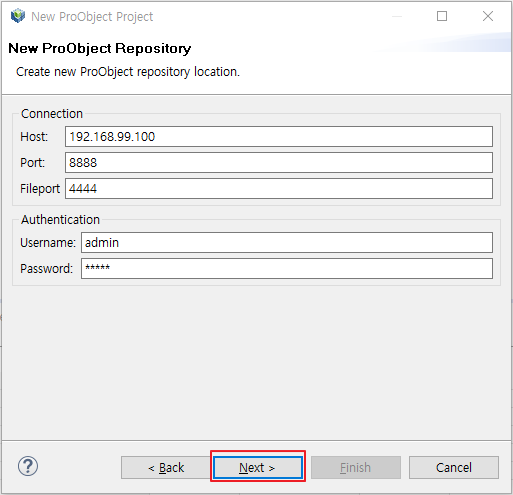Click the Username field containing admin

click(287, 242)
